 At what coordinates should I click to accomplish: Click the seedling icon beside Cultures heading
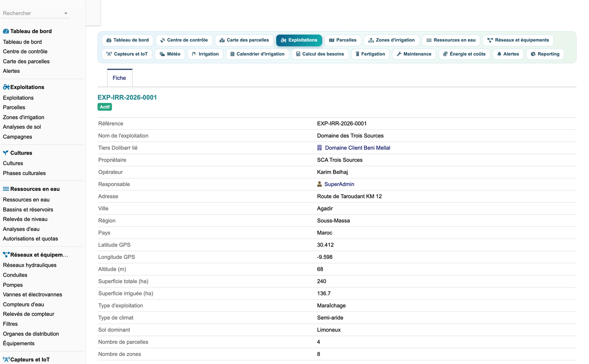click(x=6, y=153)
